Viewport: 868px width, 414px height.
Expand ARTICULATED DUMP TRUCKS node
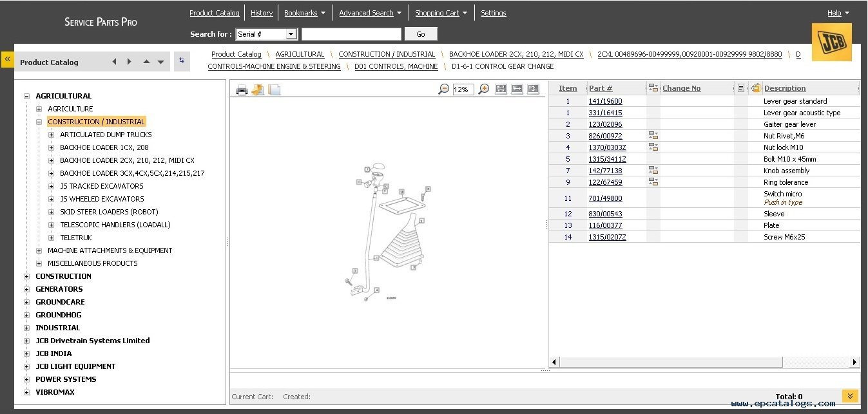click(x=51, y=135)
